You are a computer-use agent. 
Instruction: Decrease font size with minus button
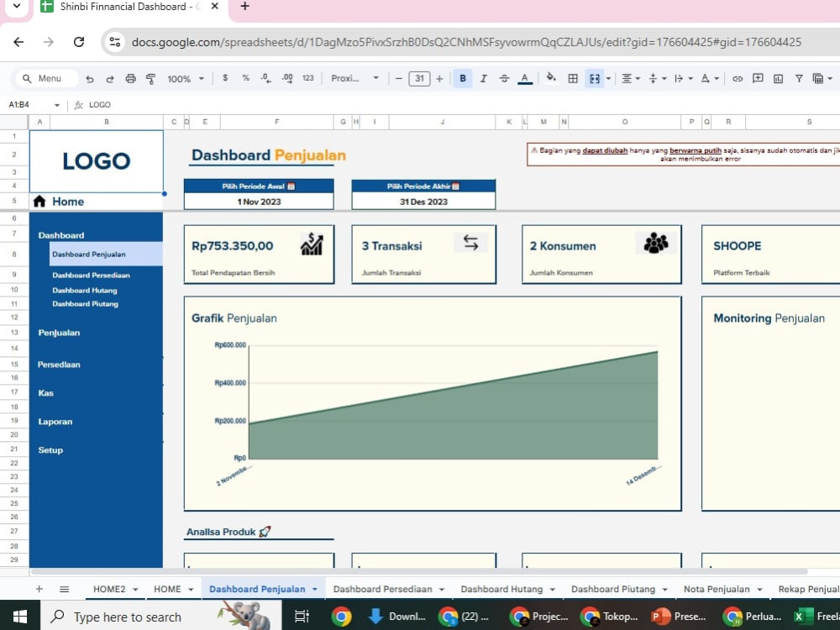pos(398,79)
